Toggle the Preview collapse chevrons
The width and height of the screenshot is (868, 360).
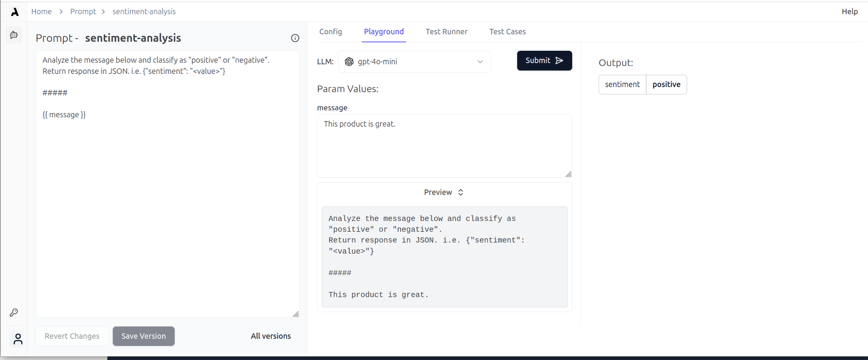coord(461,192)
